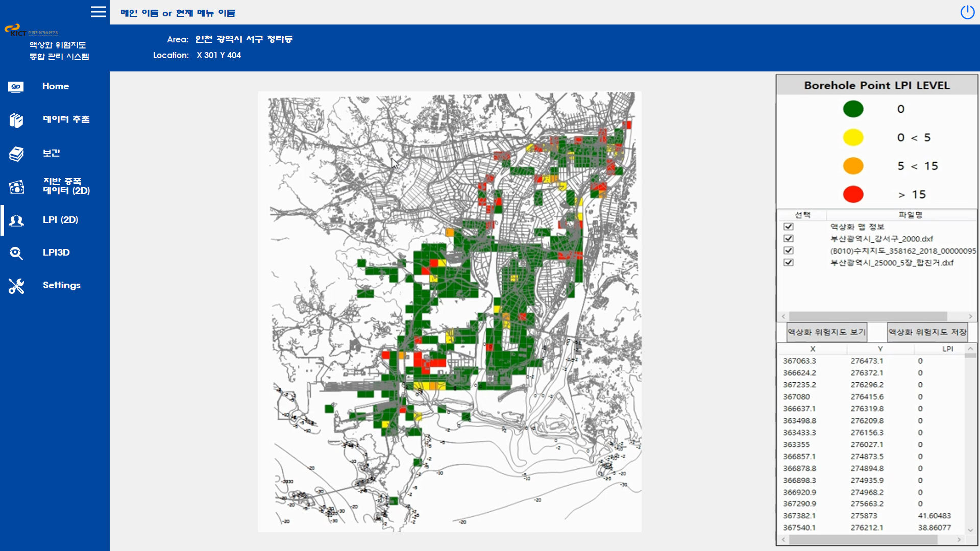Viewport: 980px width, 551px height.
Task: Select the 지반 증폭 데이터 (2D) icon
Action: click(x=16, y=187)
